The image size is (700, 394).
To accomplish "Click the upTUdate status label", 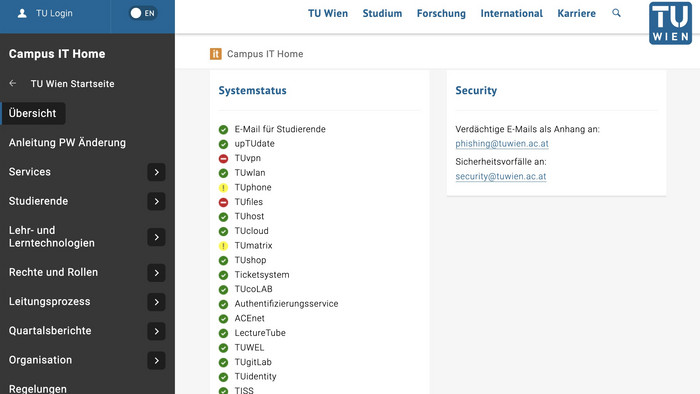I will pos(254,144).
